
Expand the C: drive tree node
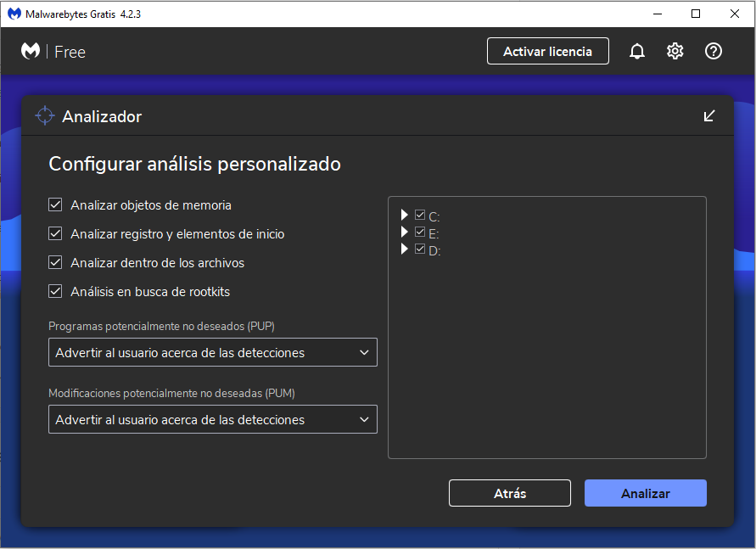click(405, 215)
